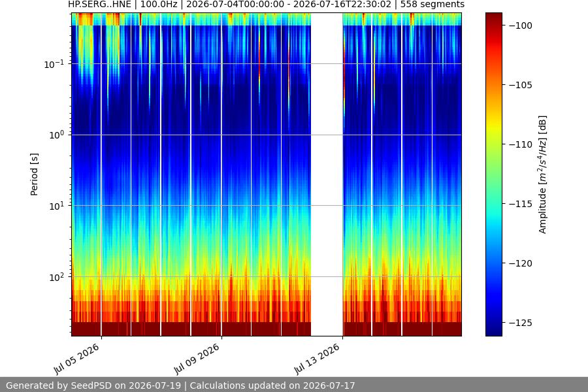
Task: Click the colorbar '−100' tick label
Action: (521, 25)
